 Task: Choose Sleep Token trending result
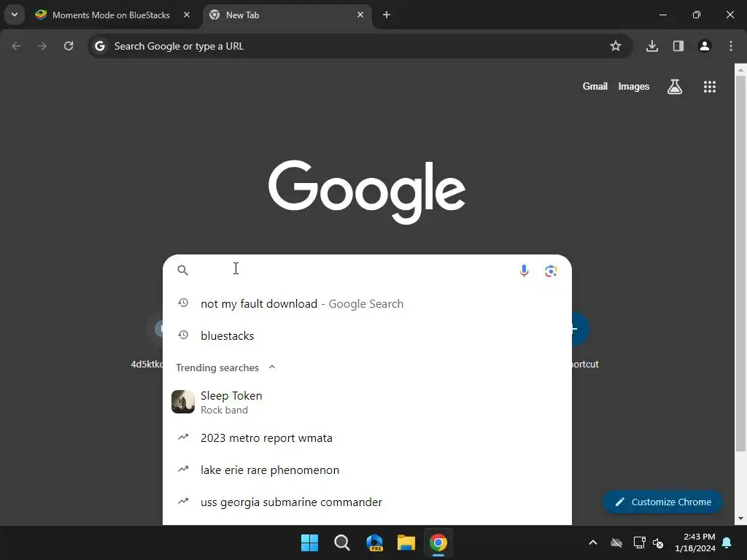click(x=367, y=402)
